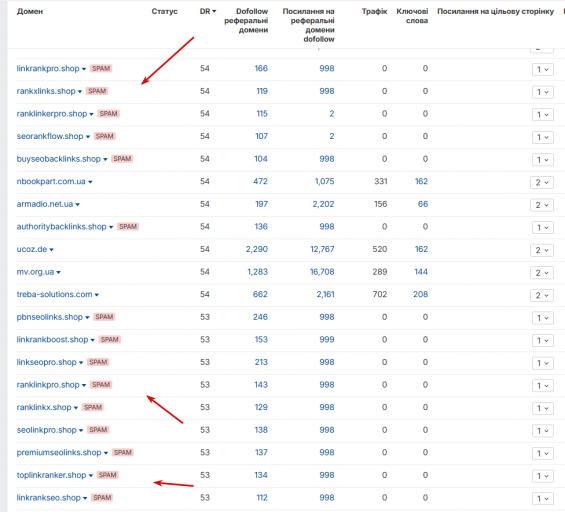Expand dropdown arrow next to premiumseolinks.shop
Screen dimensions: 565x512
click(x=106, y=453)
